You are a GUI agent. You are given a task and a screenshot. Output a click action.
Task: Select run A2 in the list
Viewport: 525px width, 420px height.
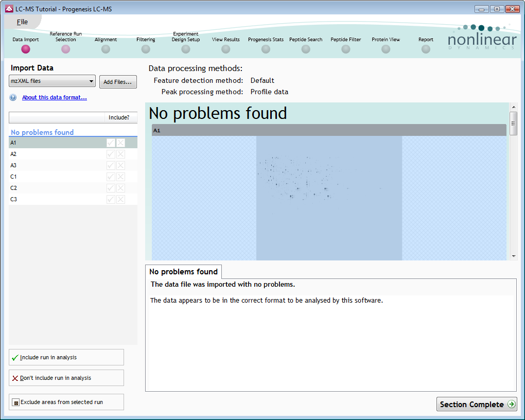(73, 154)
